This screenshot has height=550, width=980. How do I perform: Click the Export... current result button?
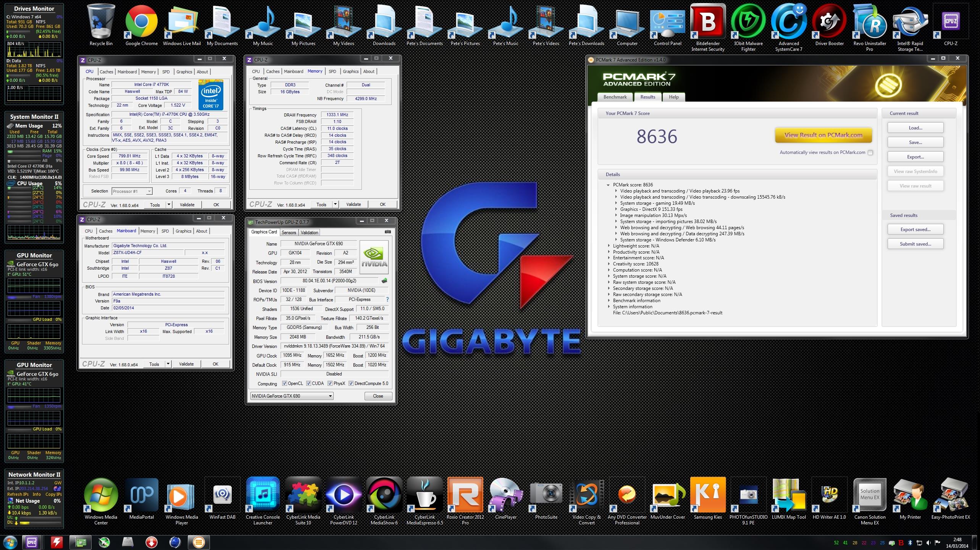(915, 157)
